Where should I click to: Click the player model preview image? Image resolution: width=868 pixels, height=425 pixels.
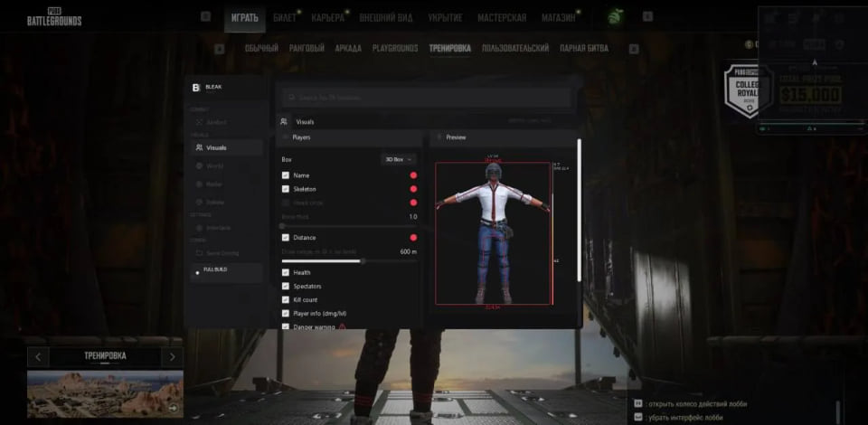click(494, 233)
